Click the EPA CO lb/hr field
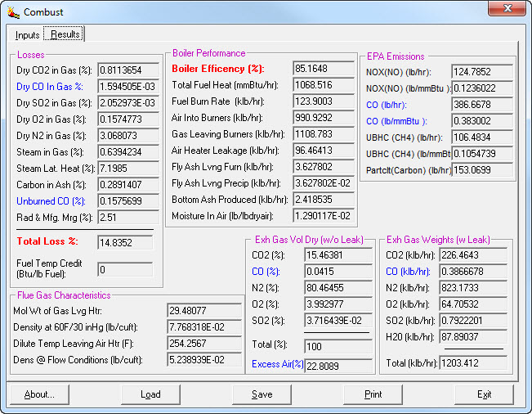 (482, 105)
